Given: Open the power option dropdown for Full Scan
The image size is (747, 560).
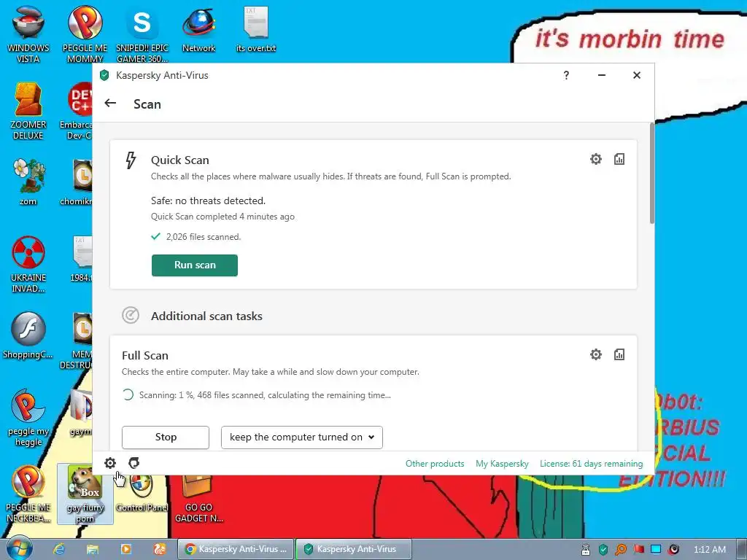Looking at the screenshot, I should click(x=301, y=437).
